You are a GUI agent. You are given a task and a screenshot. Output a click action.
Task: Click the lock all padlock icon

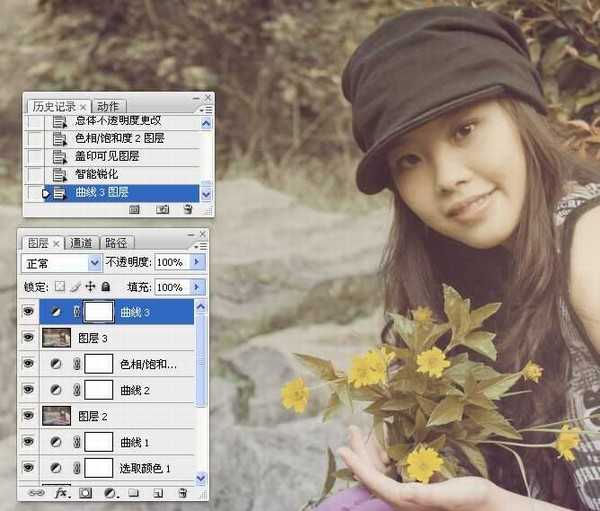pos(105,287)
